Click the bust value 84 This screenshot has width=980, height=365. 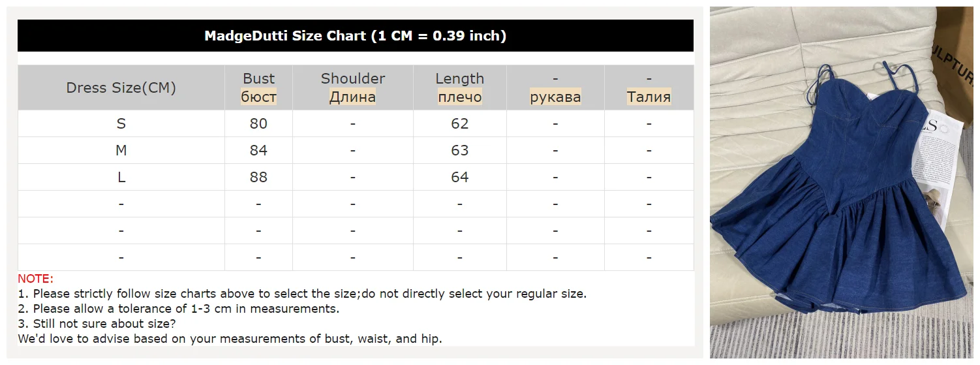258,150
